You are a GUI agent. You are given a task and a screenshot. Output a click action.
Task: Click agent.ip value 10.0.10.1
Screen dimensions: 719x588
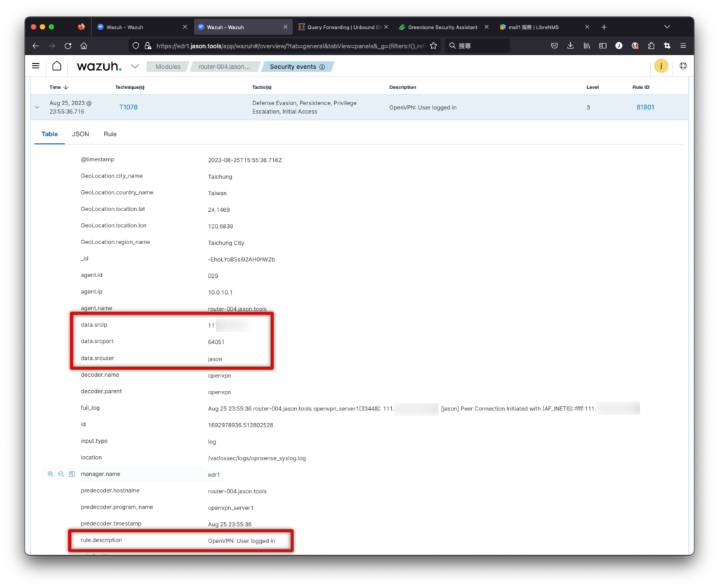[220, 293]
